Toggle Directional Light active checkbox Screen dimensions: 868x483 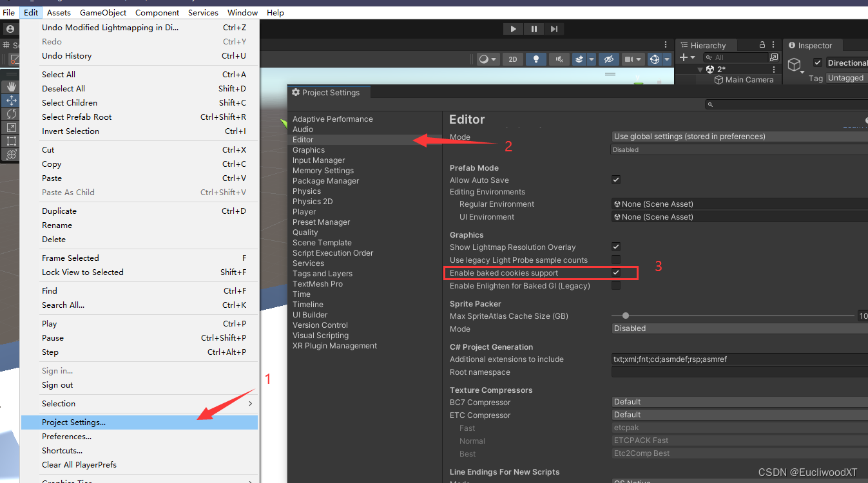pyautogui.click(x=818, y=62)
